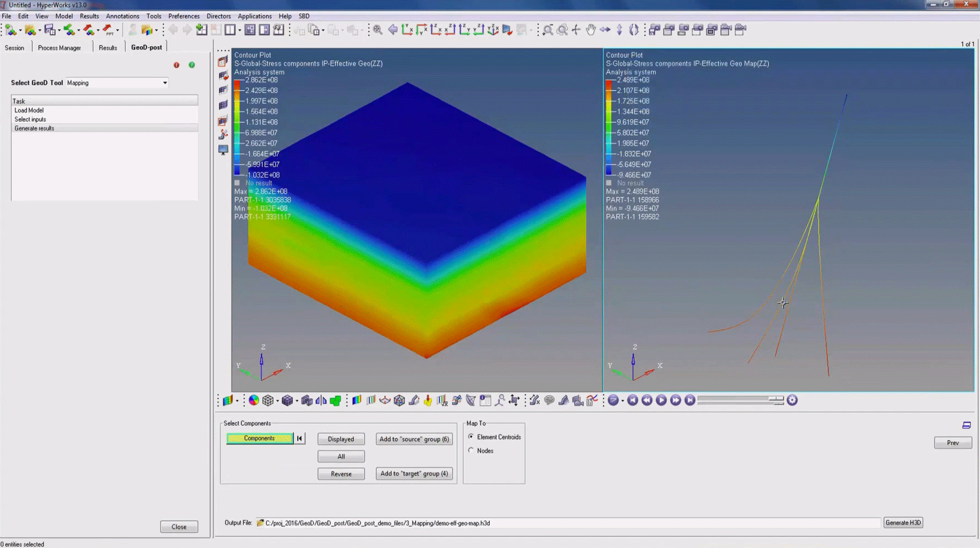Select the Iso Value plot tool
Screen dimensions: 980x548
pyautogui.click(x=372, y=400)
